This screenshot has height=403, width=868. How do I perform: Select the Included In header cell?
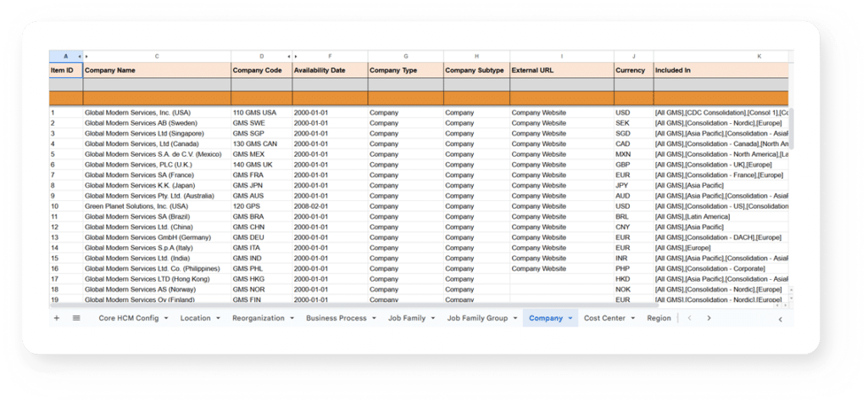pyautogui.click(x=721, y=70)
